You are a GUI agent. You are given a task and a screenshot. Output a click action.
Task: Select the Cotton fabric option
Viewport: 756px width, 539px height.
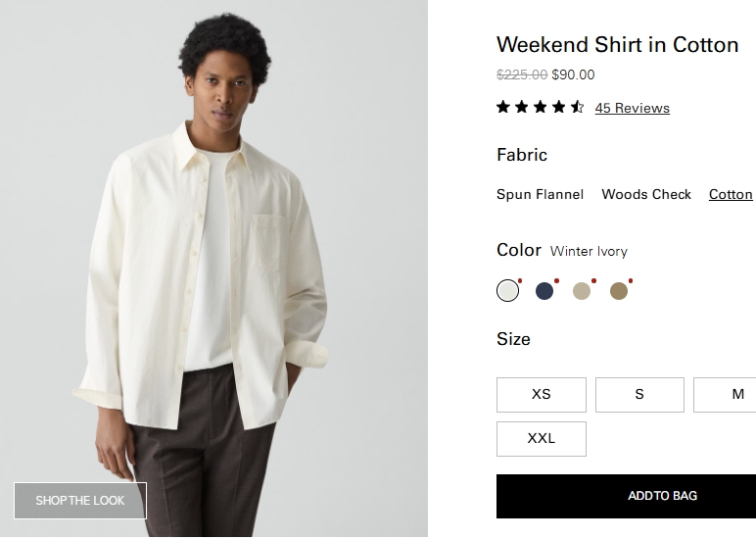click(731, 195)
